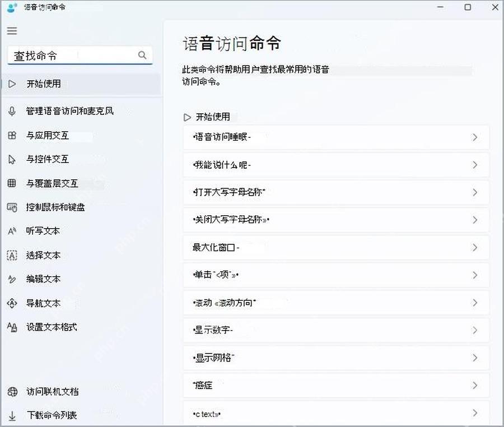
Task: Click the 语音访问命令 page heading
Action: (x=232, y=43)
